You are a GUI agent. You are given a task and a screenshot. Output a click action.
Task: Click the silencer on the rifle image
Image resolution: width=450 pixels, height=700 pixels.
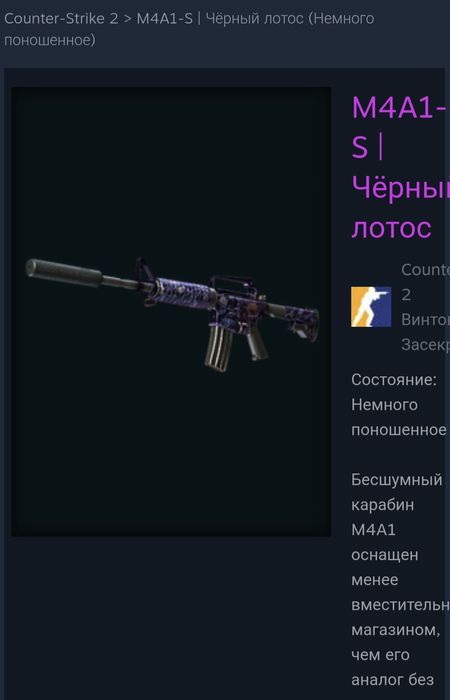pos(64,272)
